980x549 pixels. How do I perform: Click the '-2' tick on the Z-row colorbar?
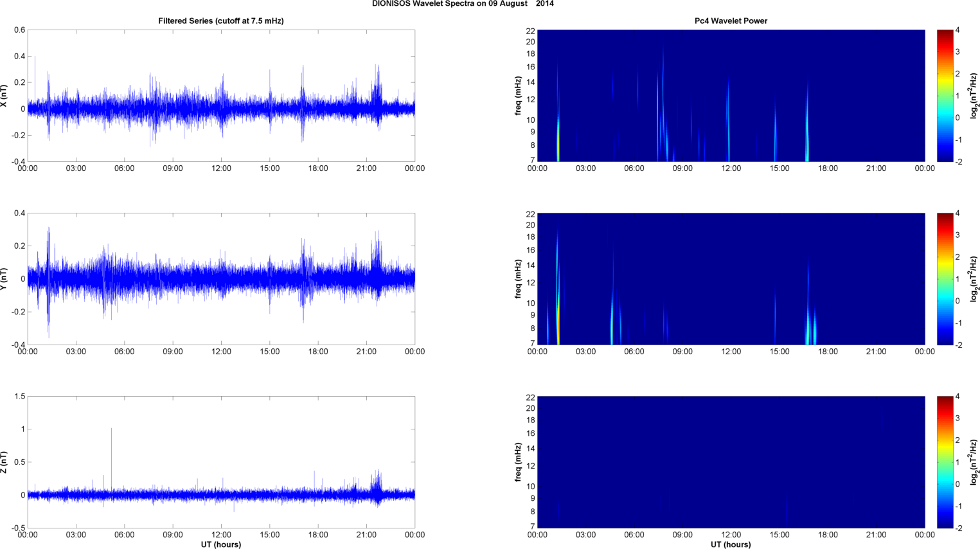(x=958, y=528)
